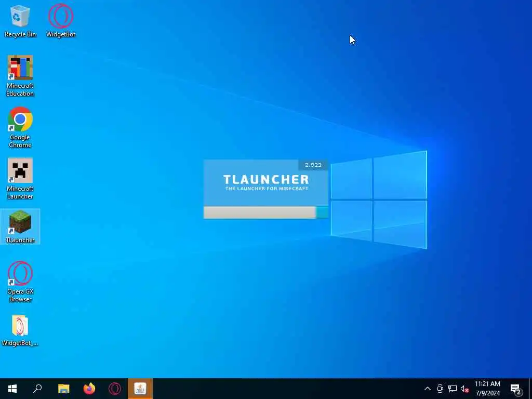Select the WidgetBot desktop shortcut
The height and width of the screenshot is (399, 532).
click(x=61, y=21)
